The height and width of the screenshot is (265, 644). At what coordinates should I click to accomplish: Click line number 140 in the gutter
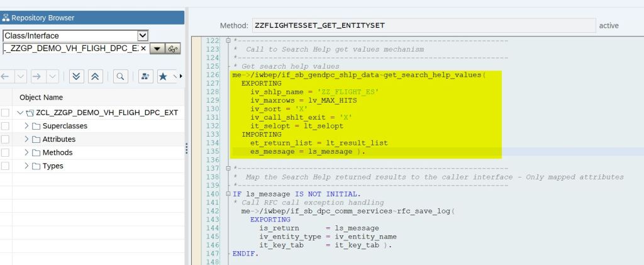pyautogui.click(x=213, y=194)
